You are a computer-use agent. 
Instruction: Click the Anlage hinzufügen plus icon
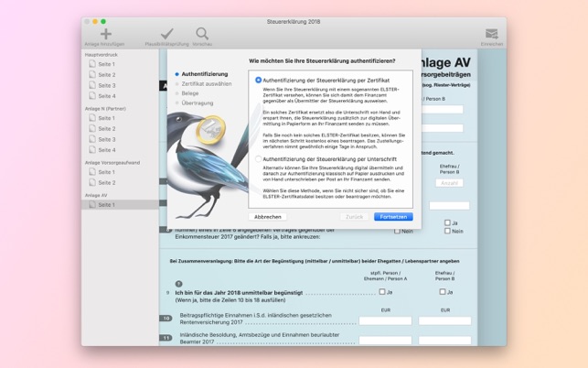pyautogui.click(x=106, y=34)
